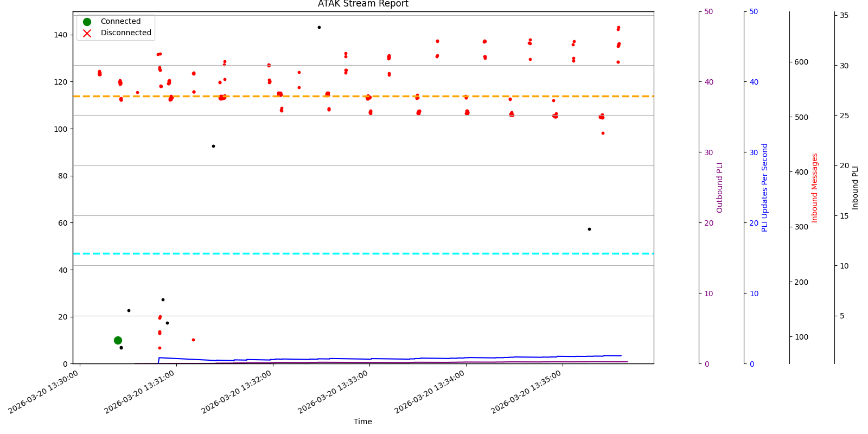Click the PLI Updates Per Second label
The height and width of the screenshot is (434, 868).
pos(765,188)
